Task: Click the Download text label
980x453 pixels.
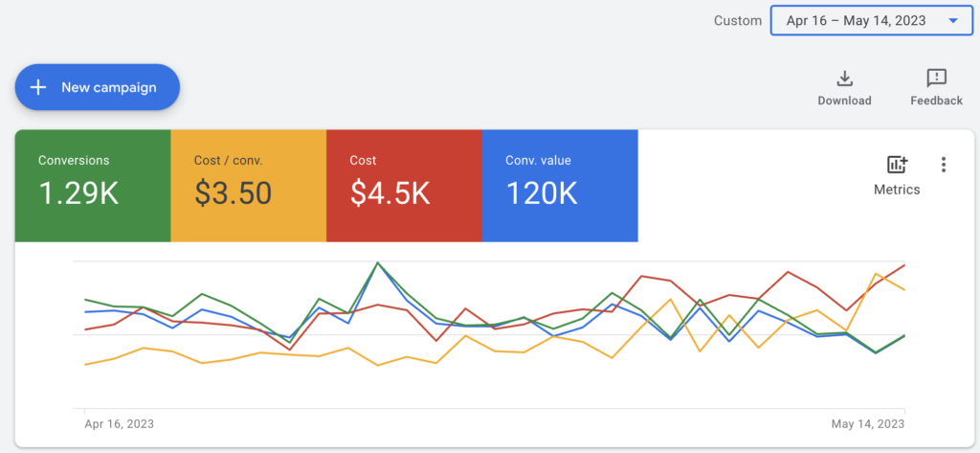Action: point(844,101)
